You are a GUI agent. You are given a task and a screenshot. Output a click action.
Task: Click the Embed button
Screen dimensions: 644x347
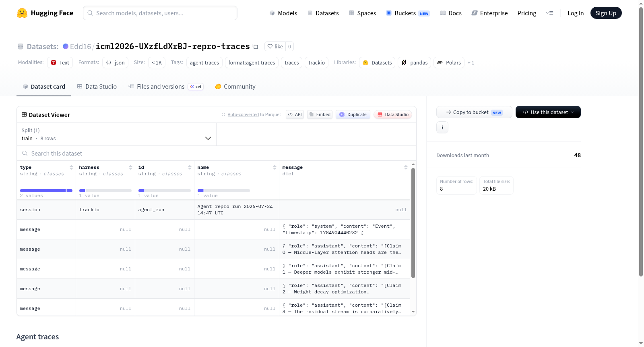pos(320,114)
